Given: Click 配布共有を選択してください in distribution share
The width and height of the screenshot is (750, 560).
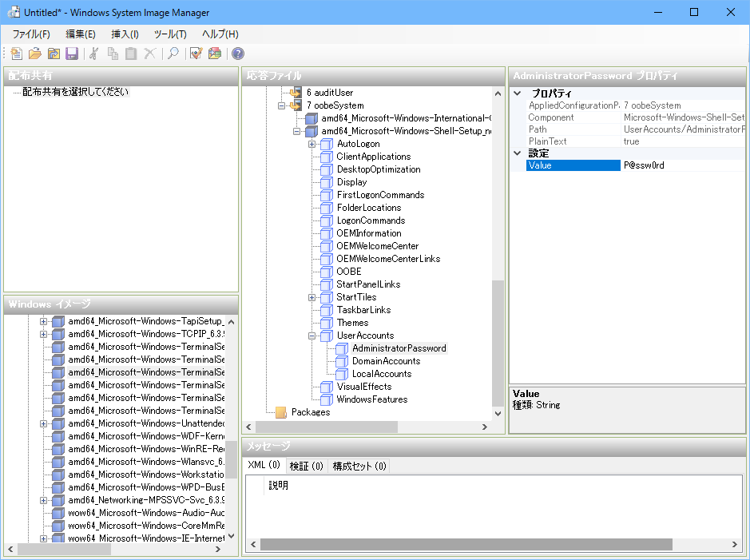Looking at the screenshot, I should point(76,92).
